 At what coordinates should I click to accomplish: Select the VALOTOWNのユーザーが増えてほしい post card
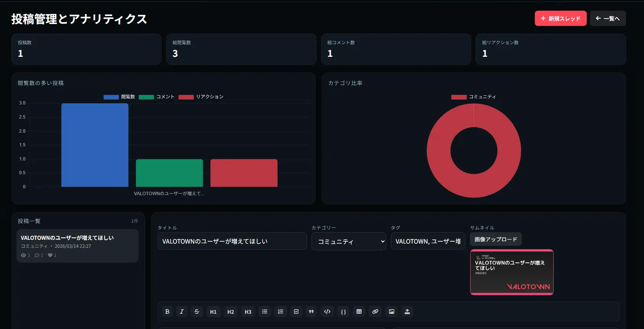[x=77, y=246]
